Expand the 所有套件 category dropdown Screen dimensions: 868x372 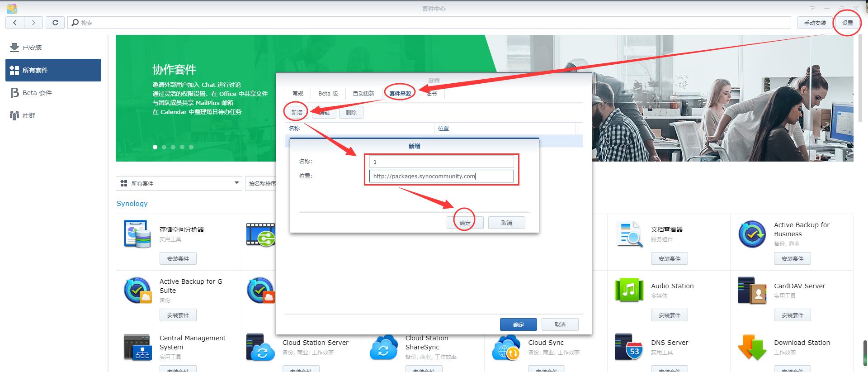click(179, 183)
